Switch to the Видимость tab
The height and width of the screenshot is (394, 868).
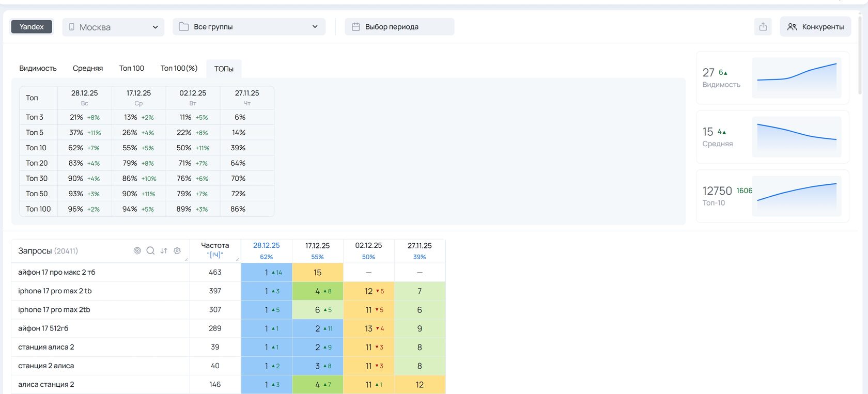38,68
